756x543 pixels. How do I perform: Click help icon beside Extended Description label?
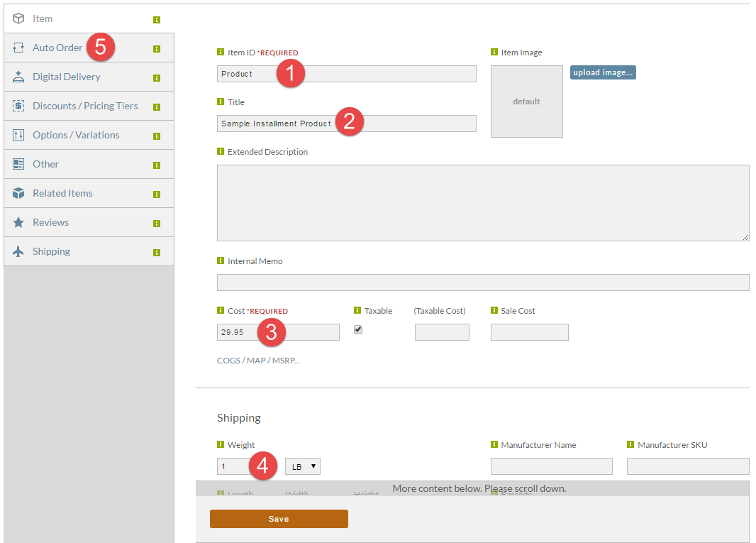221,151
